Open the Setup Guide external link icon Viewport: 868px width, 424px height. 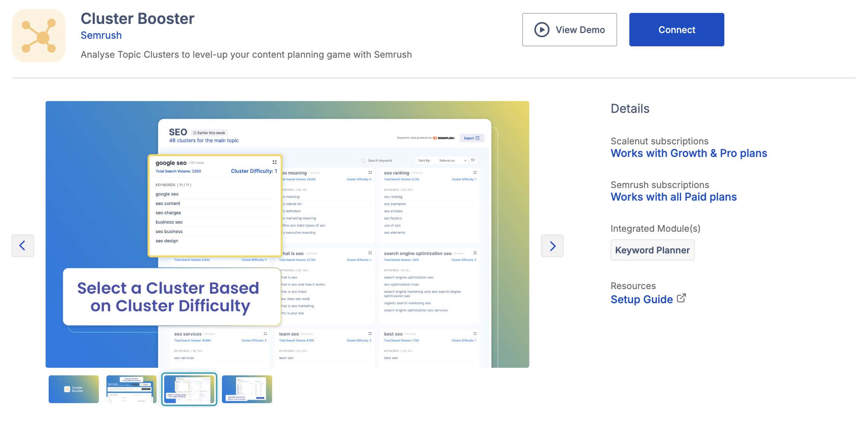click(x=681, y=298)
